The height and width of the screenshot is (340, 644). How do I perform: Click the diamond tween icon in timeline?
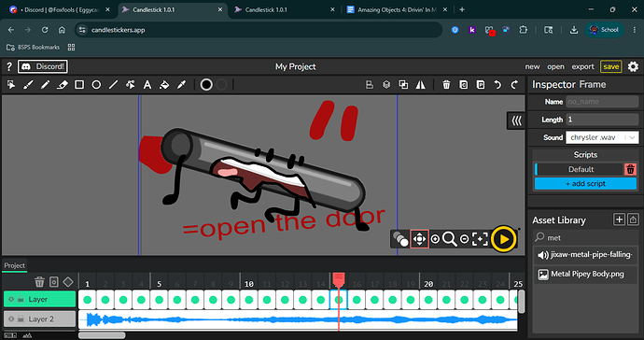(68, 282)
